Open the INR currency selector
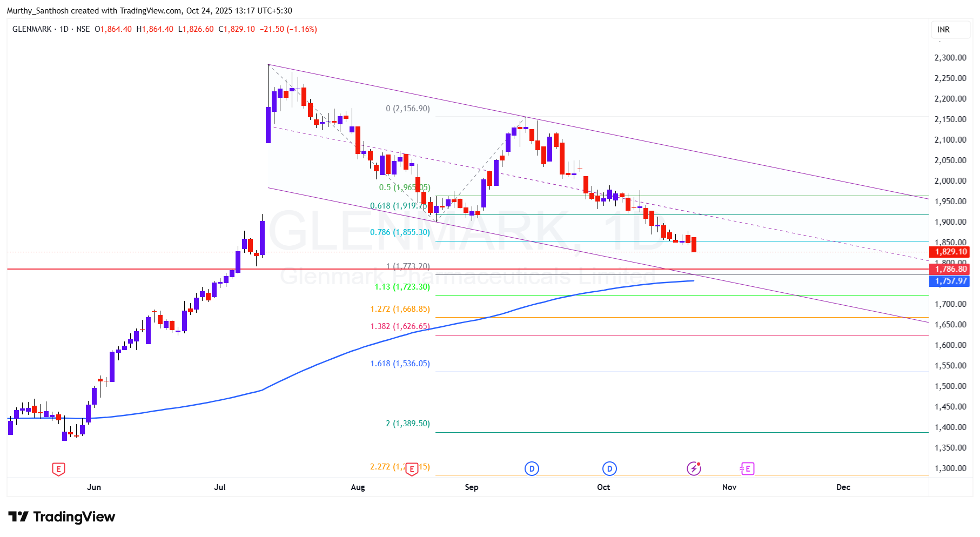This screenshot has width=980, height=537. click(x=951, y=30)
